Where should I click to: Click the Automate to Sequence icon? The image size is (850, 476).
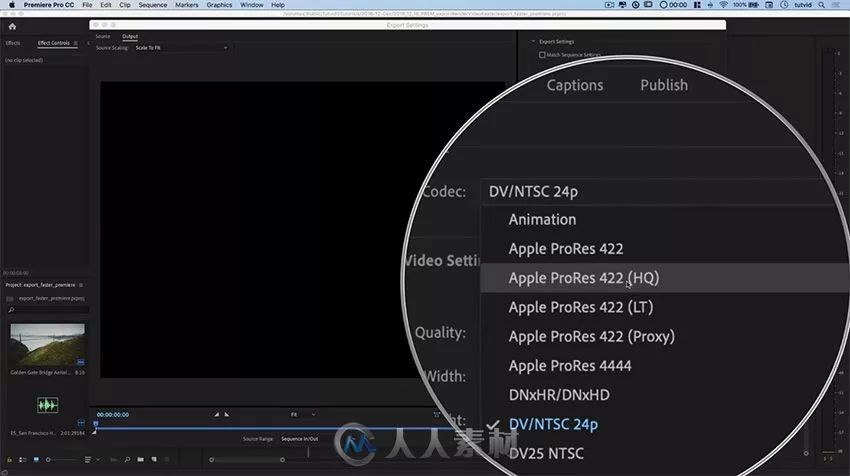pyautogui.click(x=114, y=460)
